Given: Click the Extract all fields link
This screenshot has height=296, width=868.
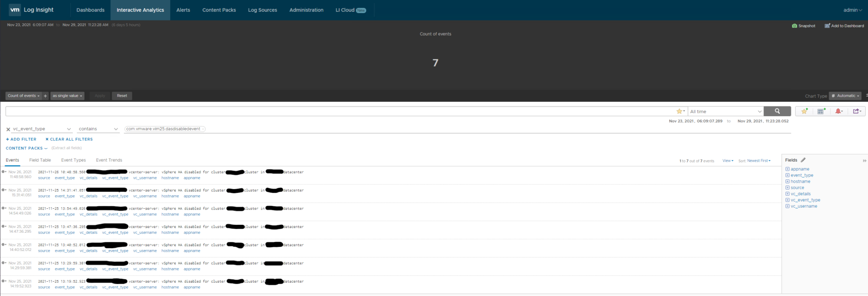Looking at the screenshot, I should (66, 148).
